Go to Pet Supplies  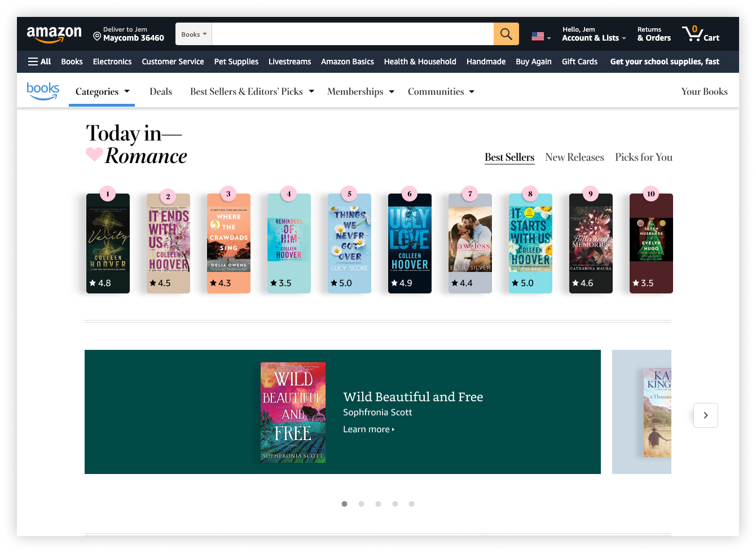coord(236,62)
